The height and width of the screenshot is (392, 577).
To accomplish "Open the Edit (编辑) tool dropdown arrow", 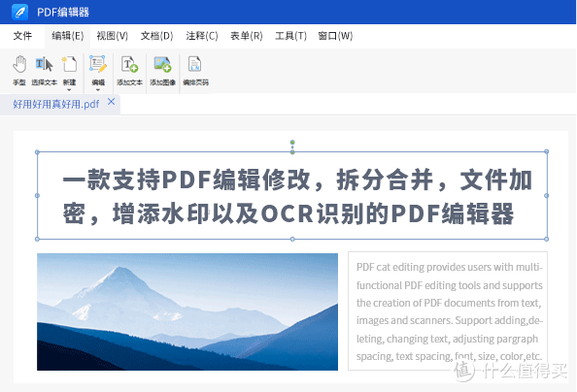I will point(98,89).
